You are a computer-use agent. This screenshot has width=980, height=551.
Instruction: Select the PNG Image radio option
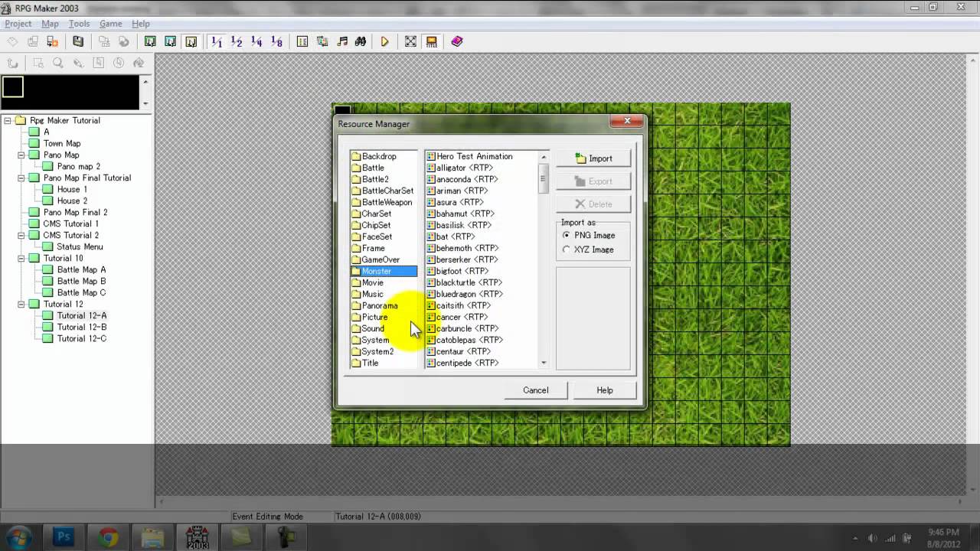point(567,236)
